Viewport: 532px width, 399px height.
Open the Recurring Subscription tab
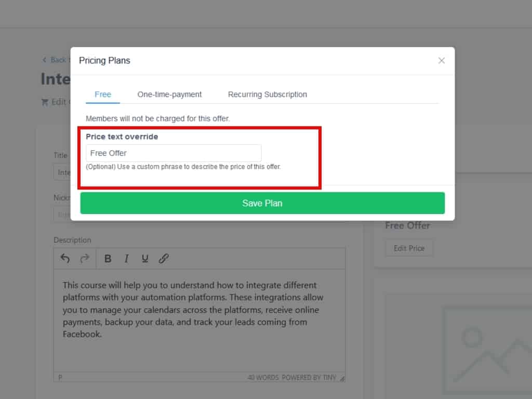point(267,95)
